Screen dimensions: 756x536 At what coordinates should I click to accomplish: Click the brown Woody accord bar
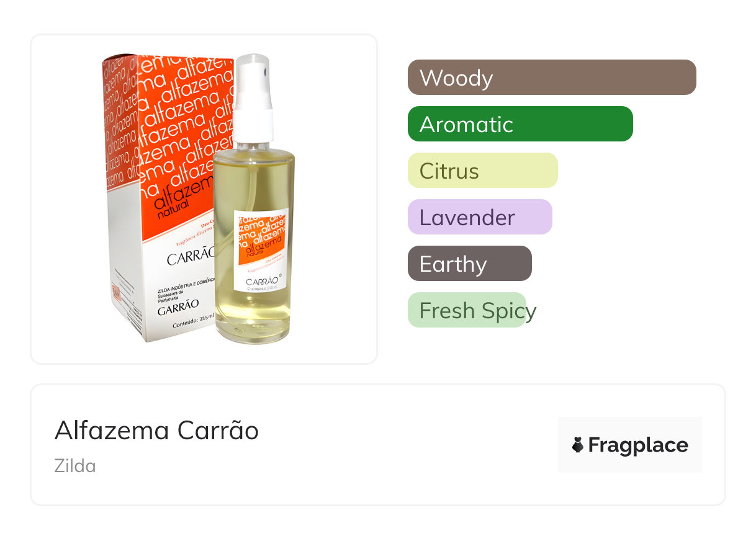pyautogui.click(x=551, y=78)
